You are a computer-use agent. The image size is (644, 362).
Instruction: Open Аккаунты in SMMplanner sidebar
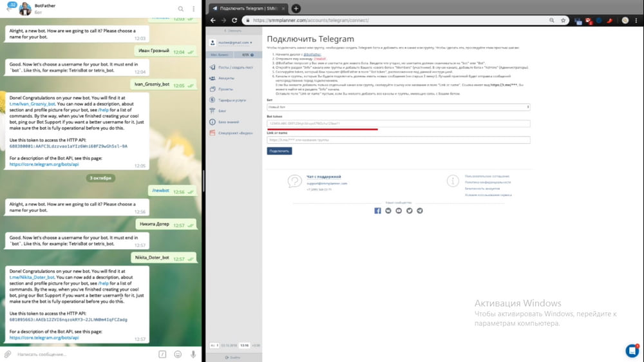(226, 78)
